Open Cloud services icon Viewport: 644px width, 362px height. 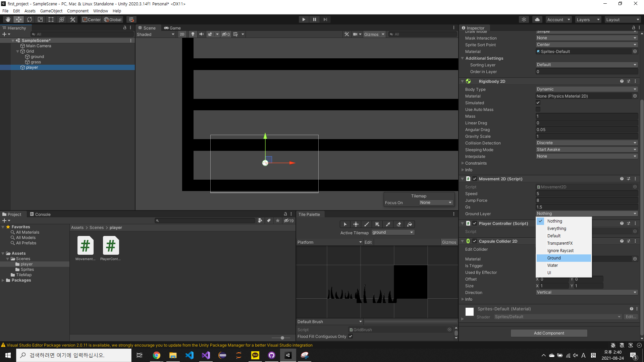tap(537, 19)
